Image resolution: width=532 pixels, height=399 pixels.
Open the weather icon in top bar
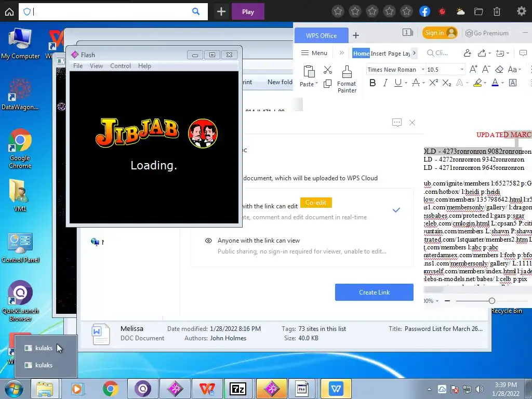coord(460,11)
